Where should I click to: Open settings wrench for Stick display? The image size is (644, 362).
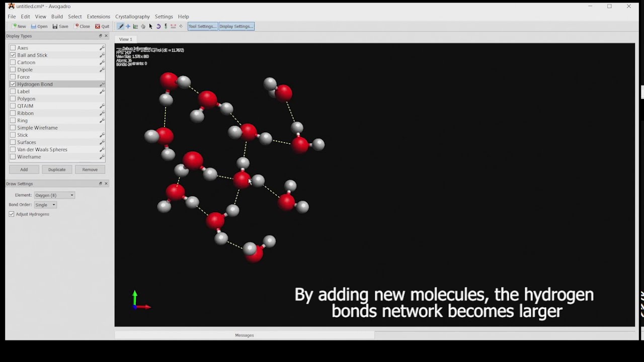point(102,135)
